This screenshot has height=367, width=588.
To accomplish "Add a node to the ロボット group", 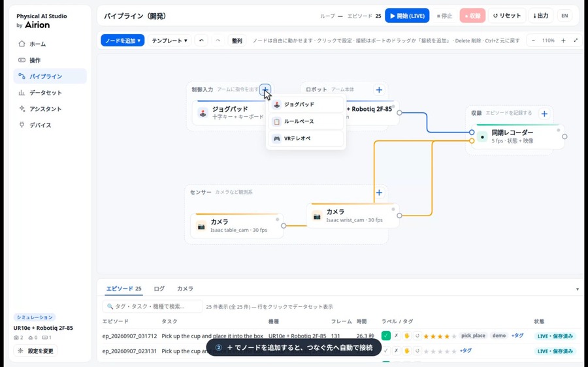I will coord(379,90).
